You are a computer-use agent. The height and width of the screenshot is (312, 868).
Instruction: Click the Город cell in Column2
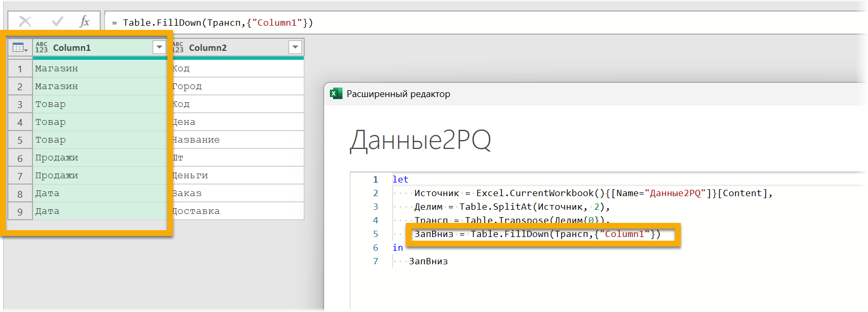click(238, 87)
